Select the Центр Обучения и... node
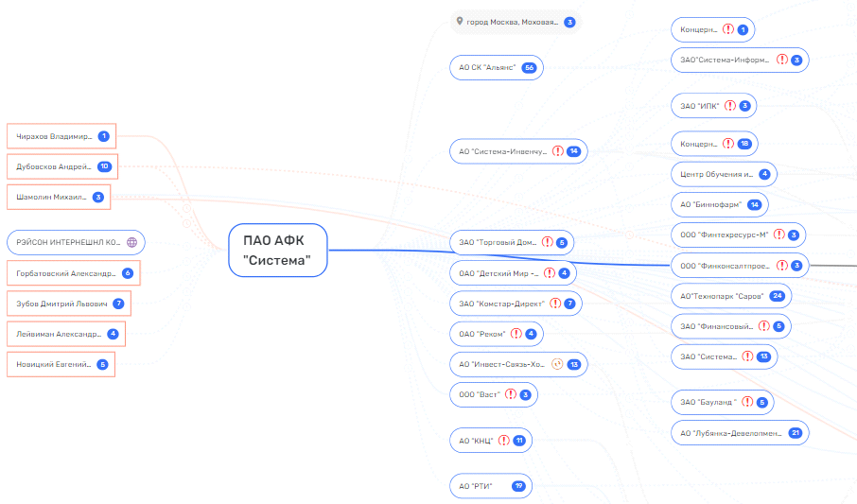 coord(724,174)
